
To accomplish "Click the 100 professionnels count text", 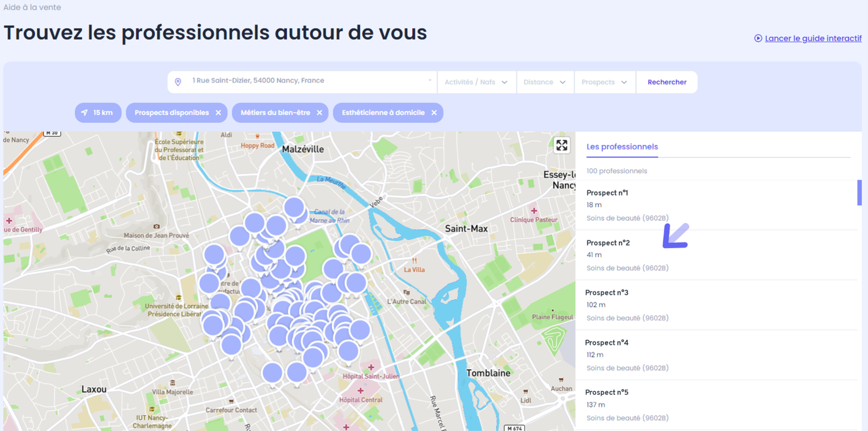I will tap(616, 171).
